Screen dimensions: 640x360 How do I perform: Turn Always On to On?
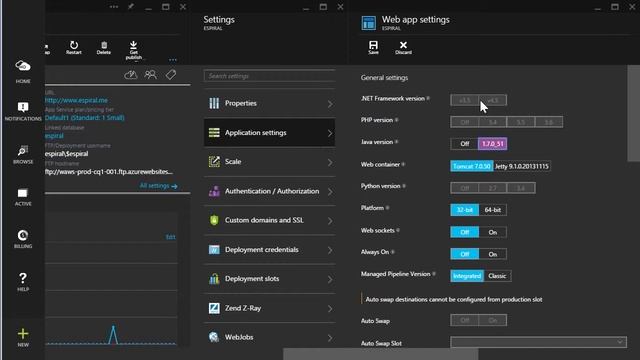(493, 254)
